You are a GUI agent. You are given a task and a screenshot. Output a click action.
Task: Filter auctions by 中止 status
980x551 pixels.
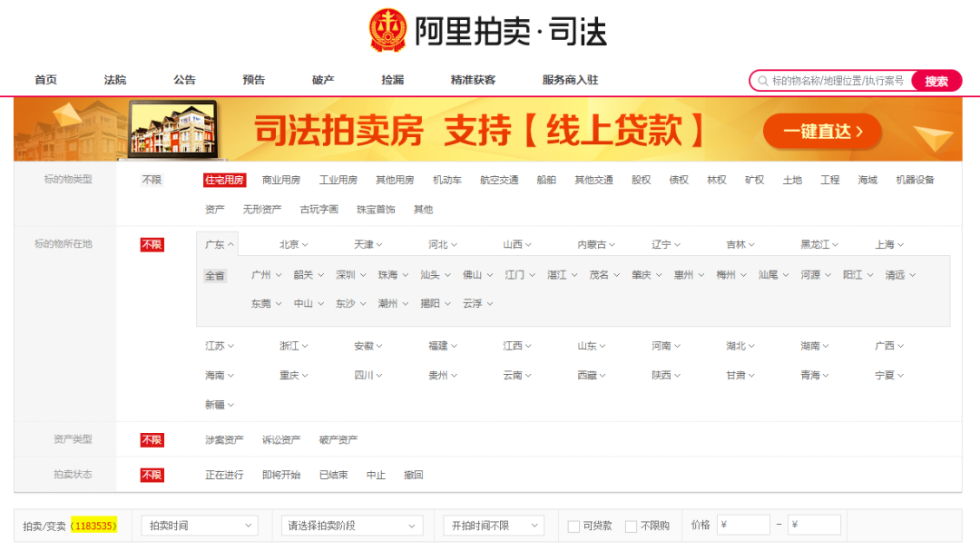point(376,476)
